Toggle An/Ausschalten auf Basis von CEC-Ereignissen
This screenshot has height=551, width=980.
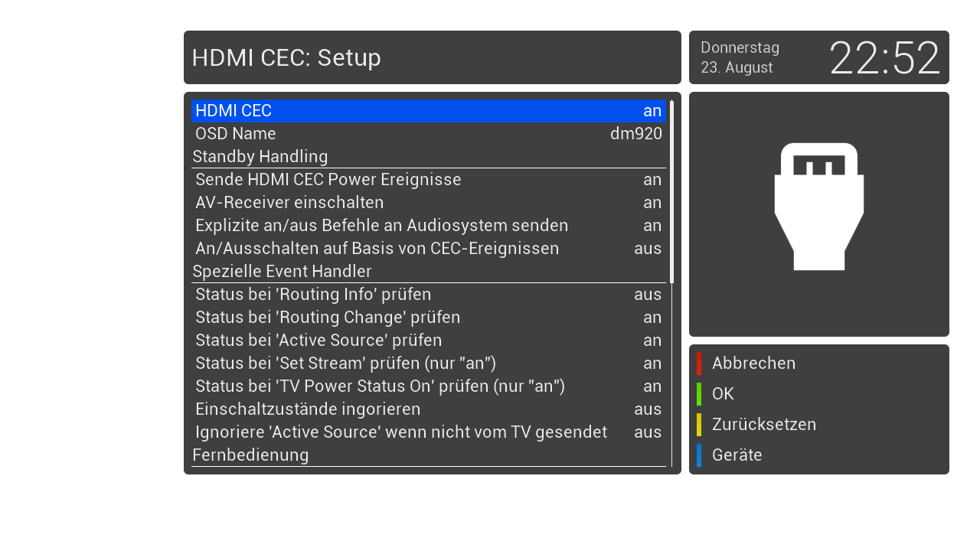[x=428, y=249]
